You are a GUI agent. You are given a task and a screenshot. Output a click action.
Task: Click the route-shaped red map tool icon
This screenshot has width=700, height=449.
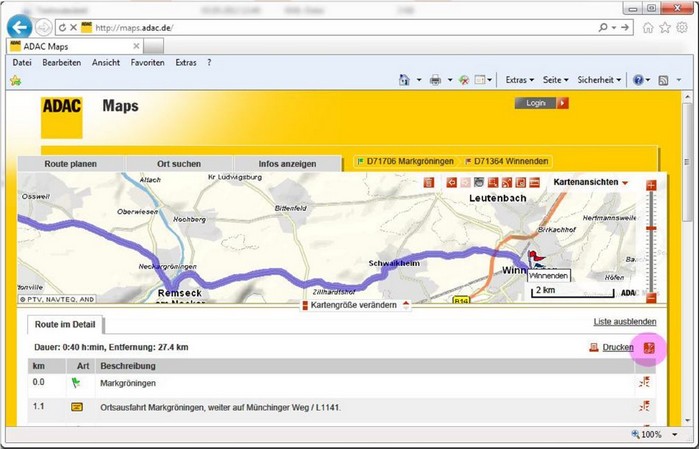click(x=507, y=182)
